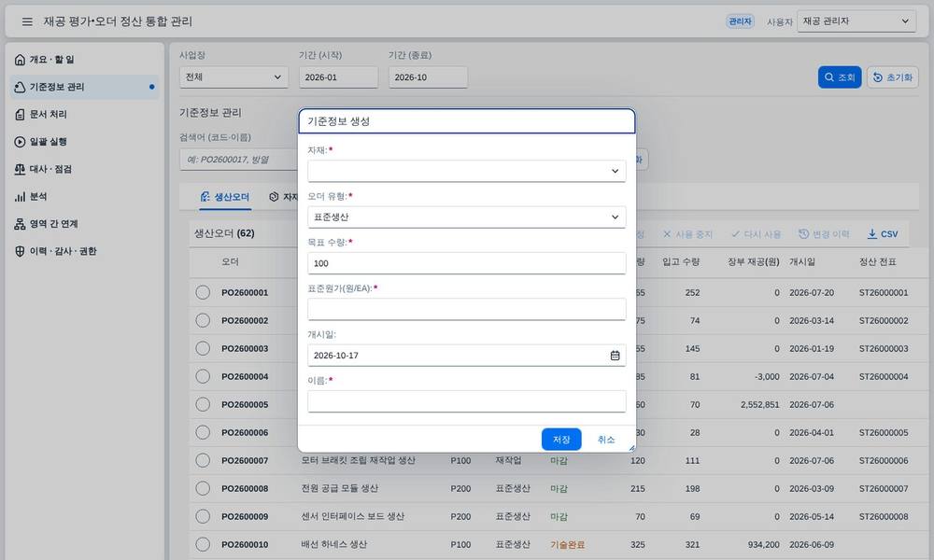Click the 목표 수량 input field
Viewport: 934px width, 560px height.
(x=466, y=263)
